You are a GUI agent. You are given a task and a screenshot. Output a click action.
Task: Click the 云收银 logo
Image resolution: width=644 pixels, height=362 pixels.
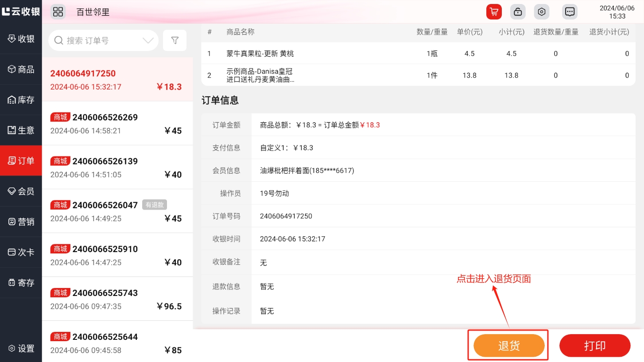pyautogui.click(x=21, y=12)
